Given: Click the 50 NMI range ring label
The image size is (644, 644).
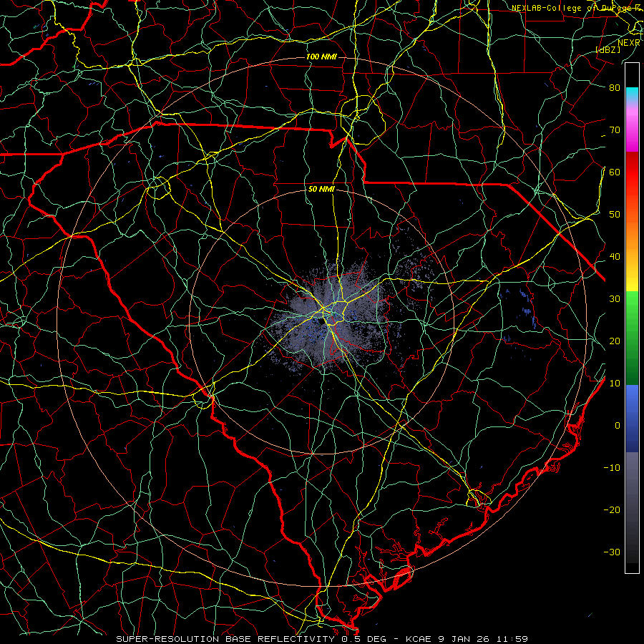Looking at the screenshot, I should (x=321, y=190).
